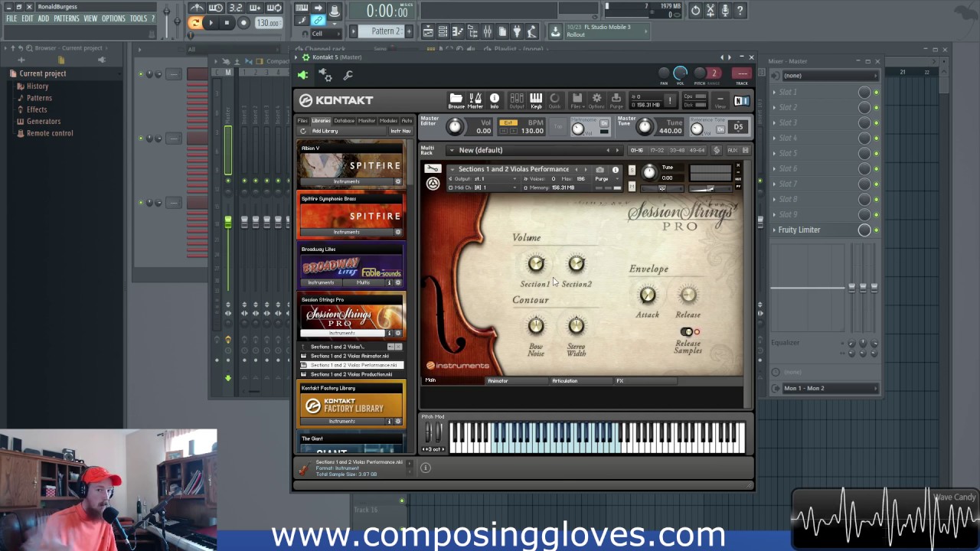This screenshot has height=551, width=980.
Task: Open the plugin wrapper wrench settings
Action: 348,75
